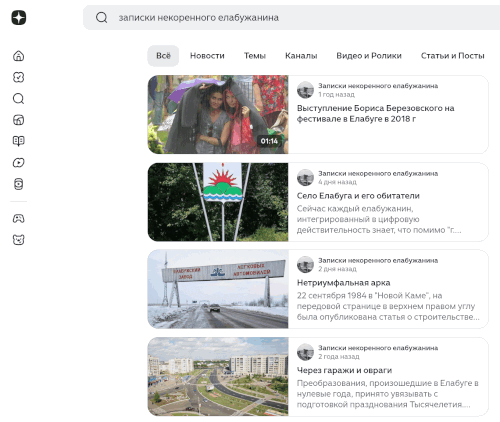The width and height of the screenshot is (500, 422).
Task: Click the '2 дня назад' timestamp
Action: coord(337,269)
